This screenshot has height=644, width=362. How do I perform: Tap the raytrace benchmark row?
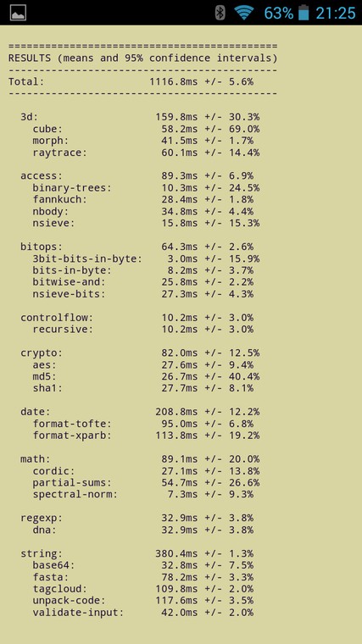click(147, 153)
